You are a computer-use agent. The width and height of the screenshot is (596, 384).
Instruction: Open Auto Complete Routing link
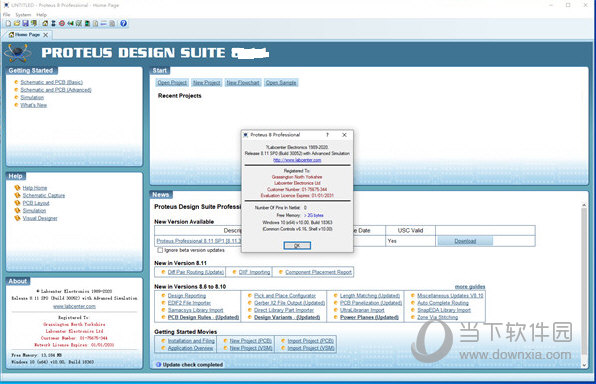[443, 303]
